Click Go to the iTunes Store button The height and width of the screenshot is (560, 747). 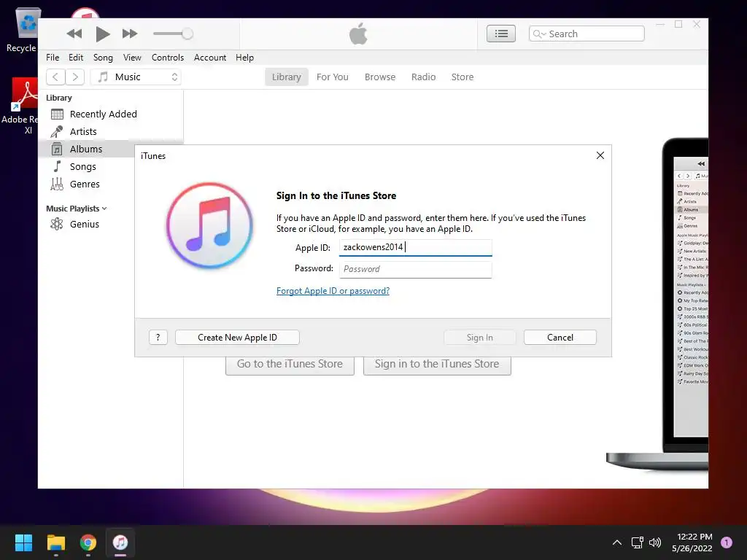pos(290,365)
